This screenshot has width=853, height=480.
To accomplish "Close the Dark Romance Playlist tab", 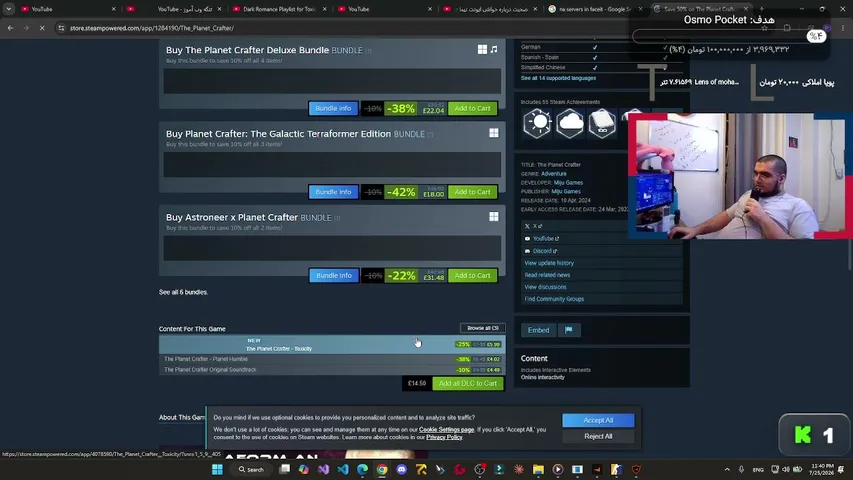I will (324, 9).
